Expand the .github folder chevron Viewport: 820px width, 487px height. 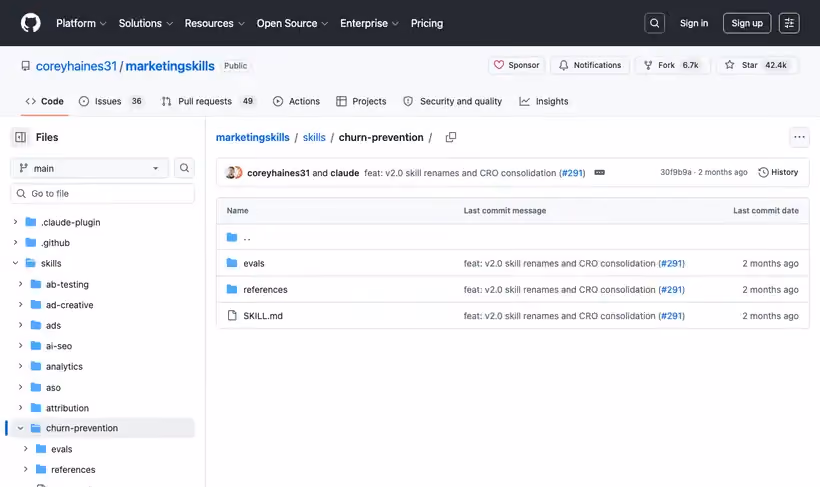coord(15,243)
